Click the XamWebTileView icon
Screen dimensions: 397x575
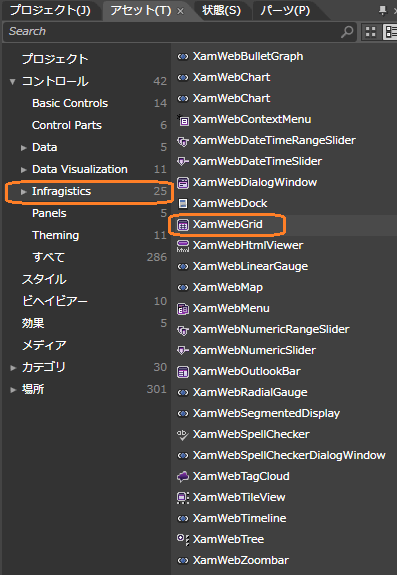[x=183, y=498]
